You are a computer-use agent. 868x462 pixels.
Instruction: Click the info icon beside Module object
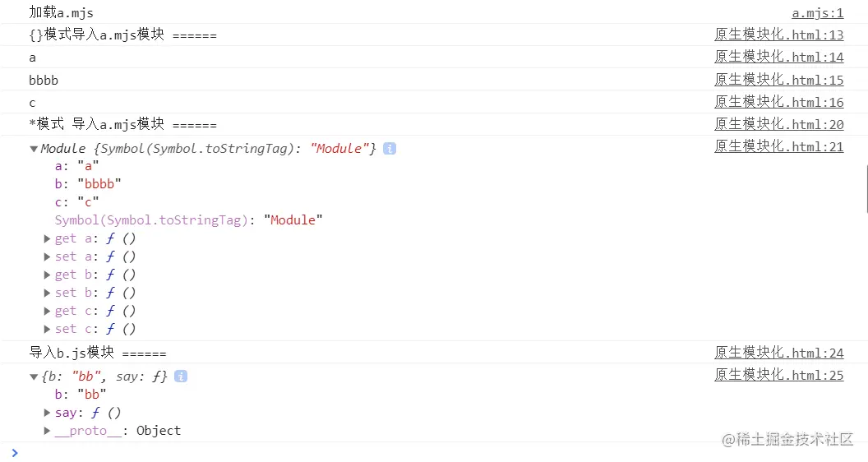point(390,149)
